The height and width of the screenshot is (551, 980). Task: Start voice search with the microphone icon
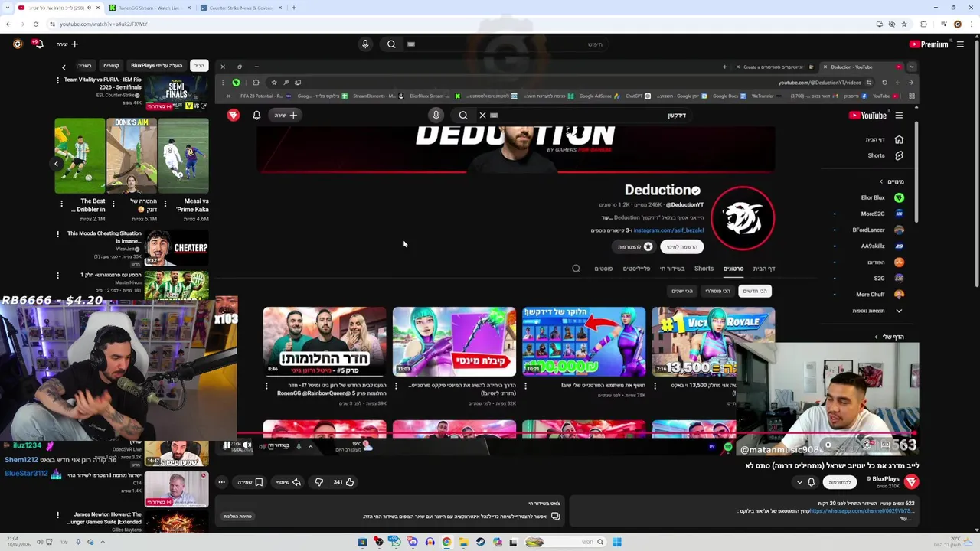[365, 44]
